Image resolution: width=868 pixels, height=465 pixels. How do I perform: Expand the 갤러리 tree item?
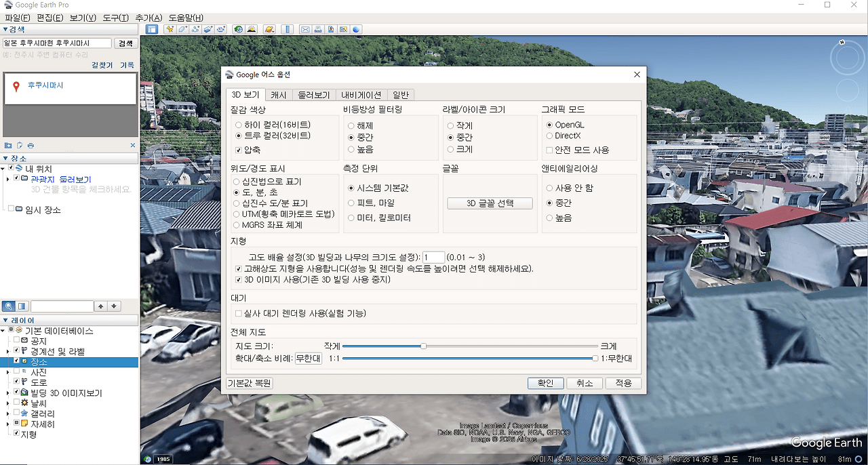click(7, 414)
